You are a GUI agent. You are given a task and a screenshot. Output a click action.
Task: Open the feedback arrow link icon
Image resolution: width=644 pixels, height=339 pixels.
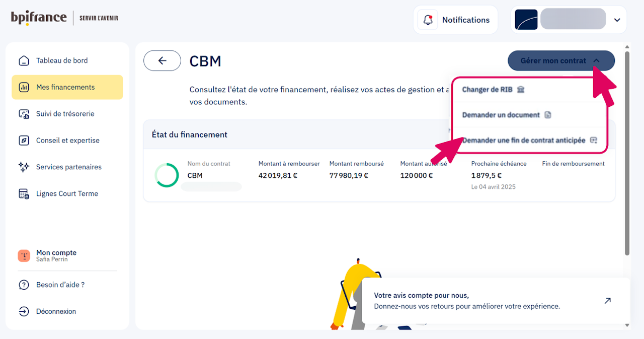coord(607,301)
